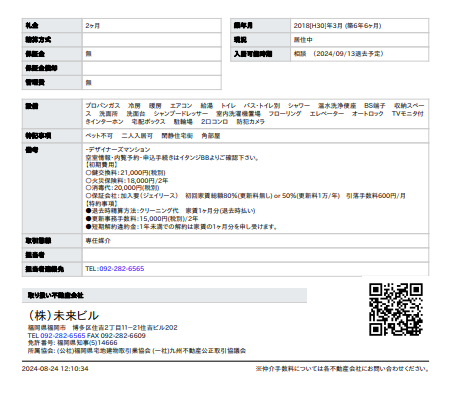Click the timestamp '2024-08-24 12:10:34'

(55, 369)
